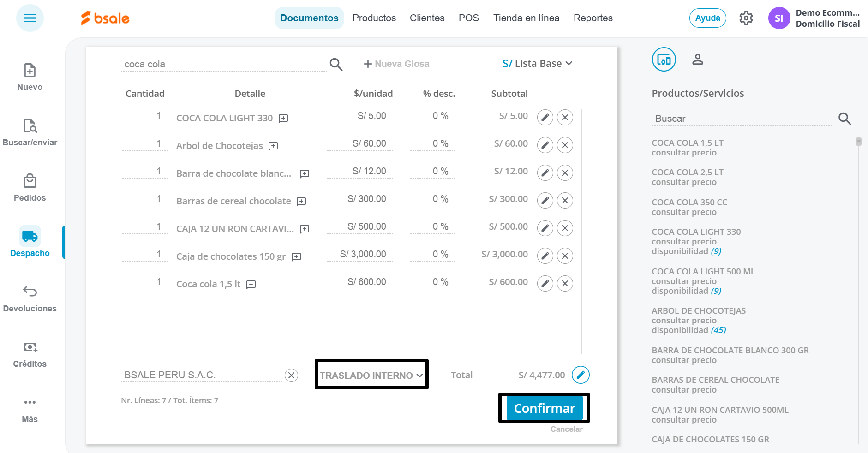Remove CAJA 12 UN RON CARTAVIO line
This screenshot has height=453, width=868.
coord(565,228)
